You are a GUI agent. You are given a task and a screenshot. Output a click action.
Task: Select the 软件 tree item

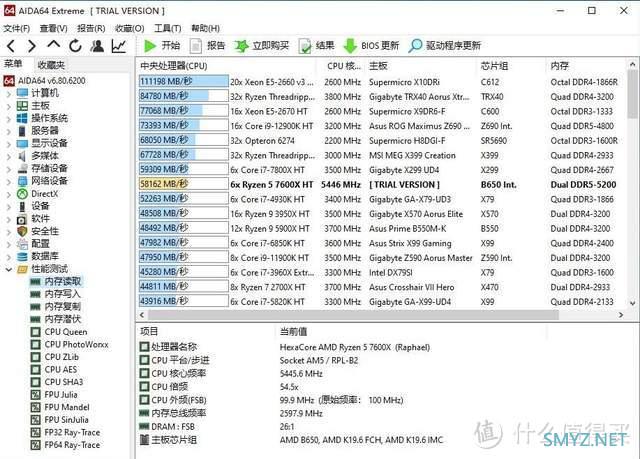point(34,219)
